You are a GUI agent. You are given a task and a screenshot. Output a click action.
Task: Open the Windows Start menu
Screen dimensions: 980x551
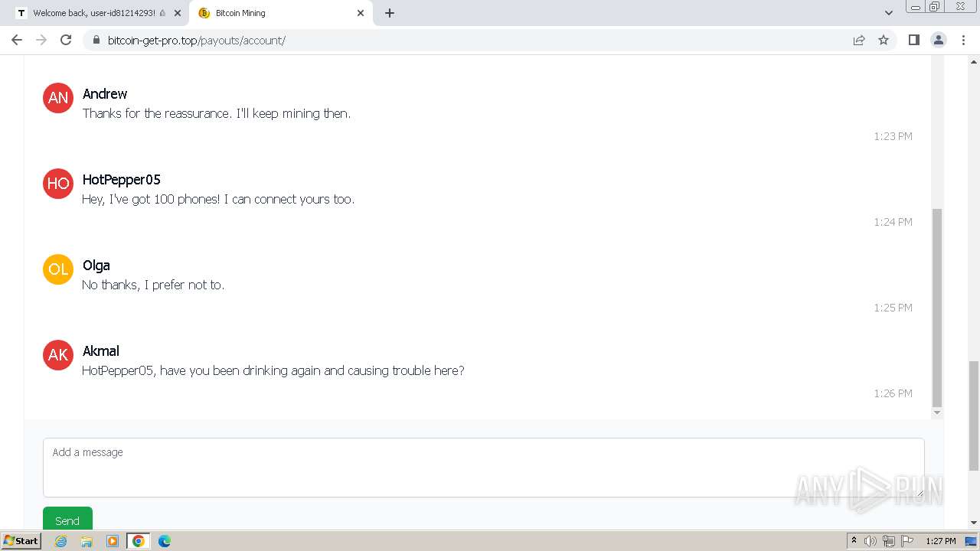[21, 541]
